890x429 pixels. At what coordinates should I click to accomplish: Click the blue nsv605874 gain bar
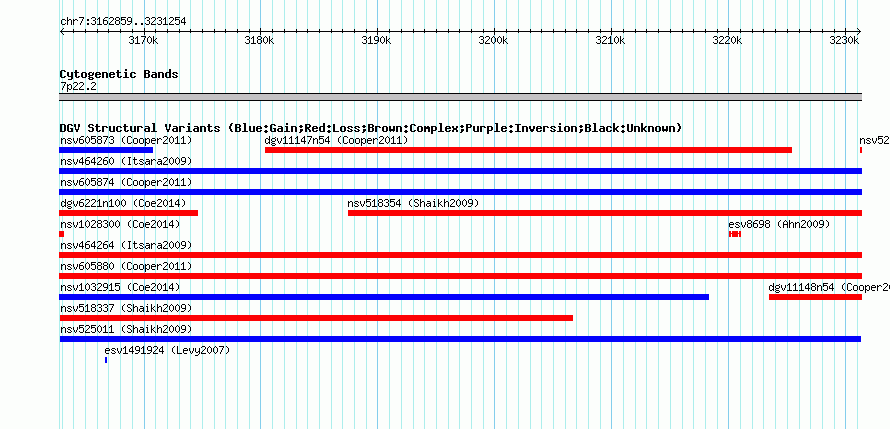pyautogui.click(x=461, y=192)
